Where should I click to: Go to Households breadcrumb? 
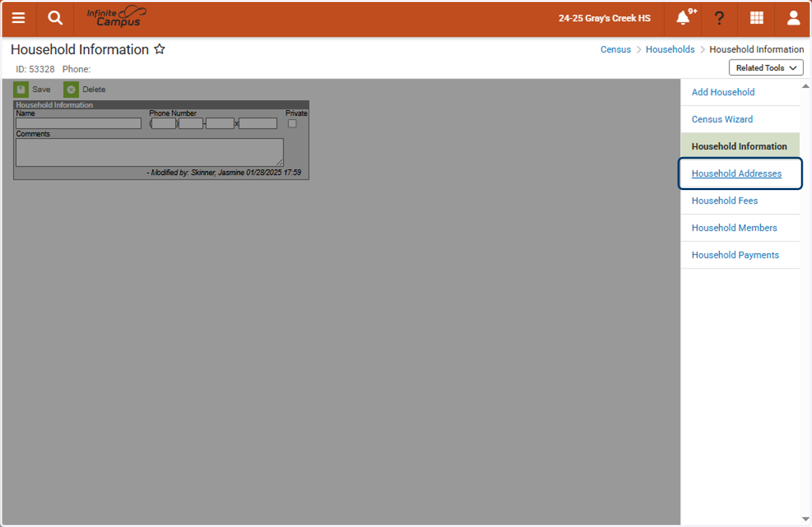point(670,49)
